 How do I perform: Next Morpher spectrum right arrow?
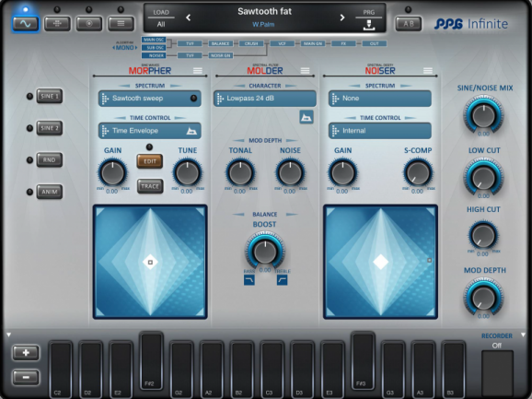[x=176, y=86]
